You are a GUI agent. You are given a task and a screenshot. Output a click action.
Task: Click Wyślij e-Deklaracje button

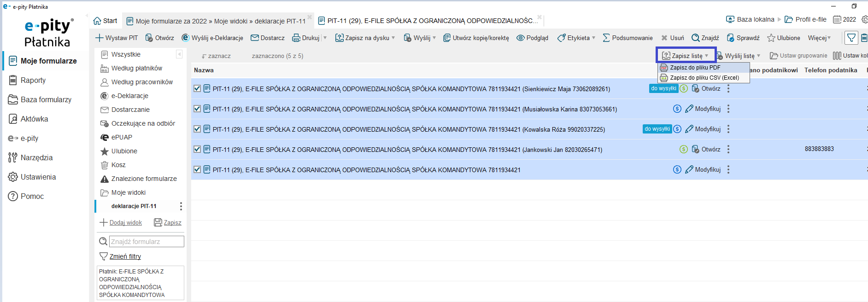click(x=212, y=38)
